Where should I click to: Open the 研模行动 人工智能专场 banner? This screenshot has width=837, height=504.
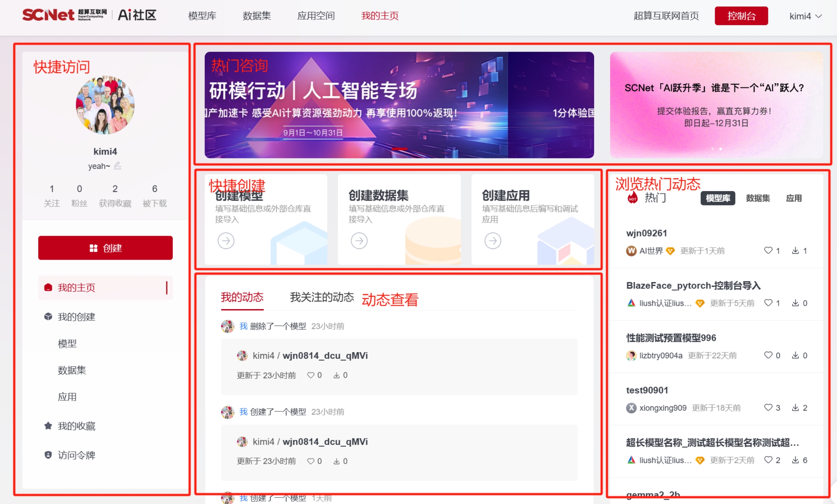[x=399, y=105]
